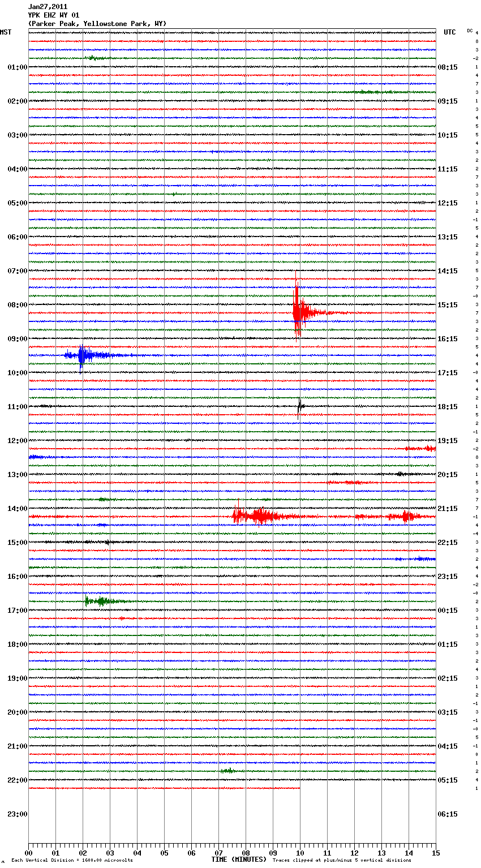481x868 pixels.
Task: Click minute tick label 10 on axis
Action: coord(300,853)
